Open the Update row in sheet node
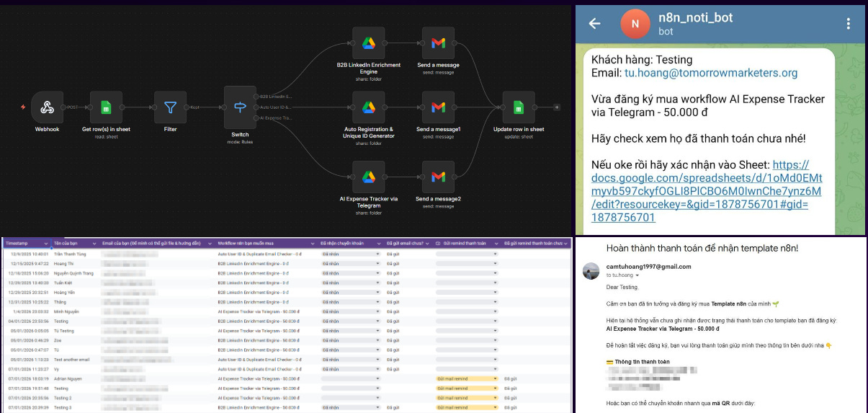 coord(519,107)
